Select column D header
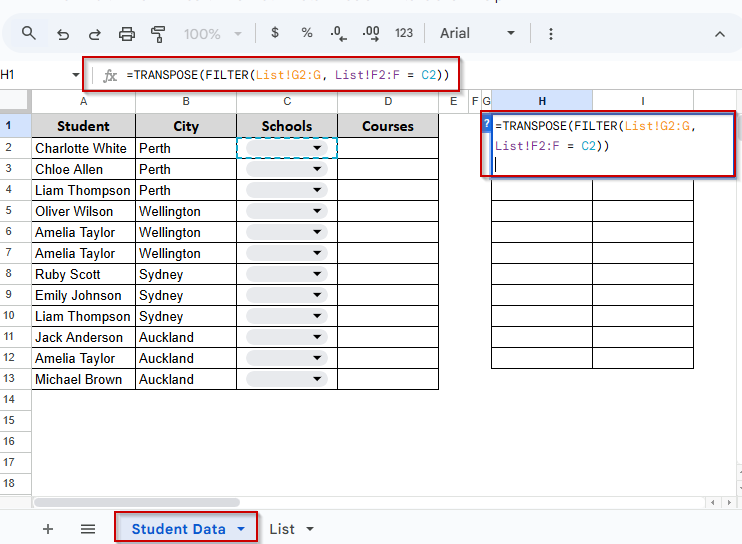 coord(388,101)
